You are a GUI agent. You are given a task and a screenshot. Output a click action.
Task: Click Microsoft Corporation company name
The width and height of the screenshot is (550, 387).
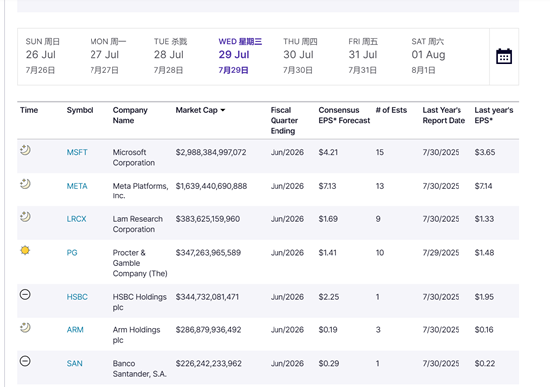[134, 158]
